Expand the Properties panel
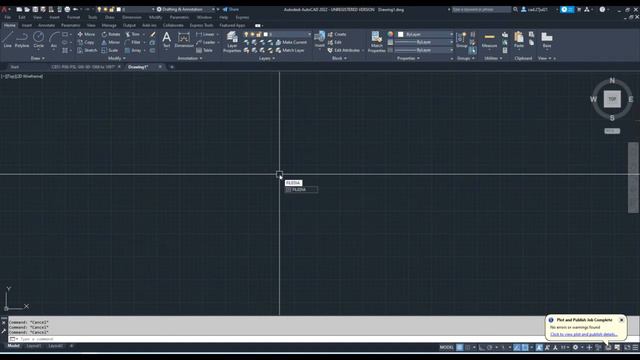This screenshot has width=640, height=360. tap(408, 58)
